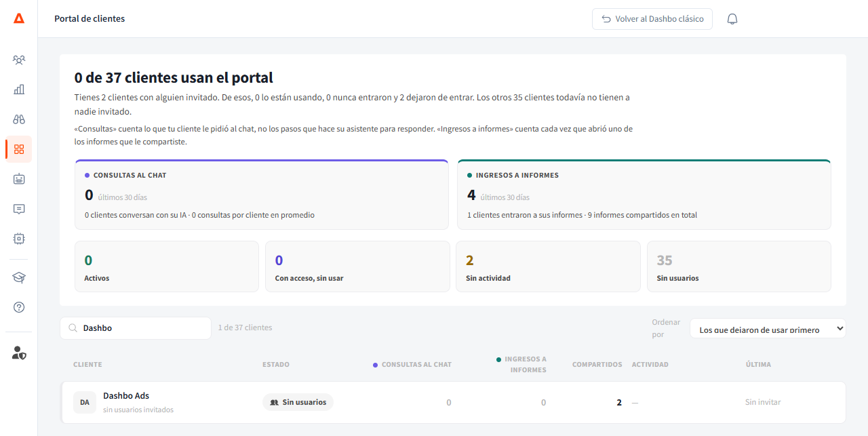Screen dimensions: 868x436
Task: Click the people icon in Sin usuarios badge
Action: [x=274, y=402]
